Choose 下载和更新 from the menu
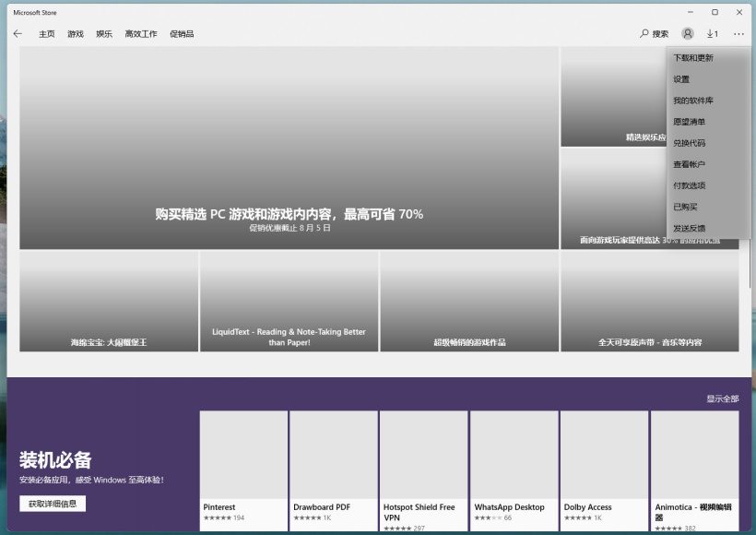Viewport: 756px width, 535px height. click(x=693, y=58)
